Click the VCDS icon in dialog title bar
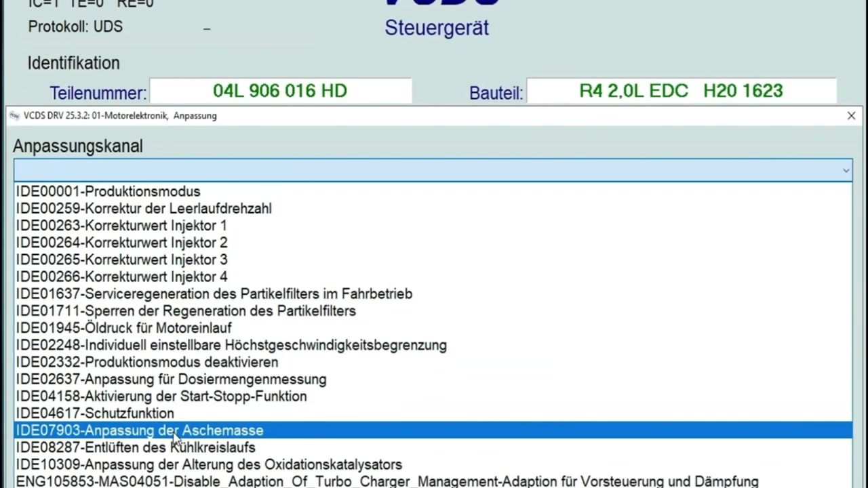Screen dimensions: 868x488 (14, 116)
